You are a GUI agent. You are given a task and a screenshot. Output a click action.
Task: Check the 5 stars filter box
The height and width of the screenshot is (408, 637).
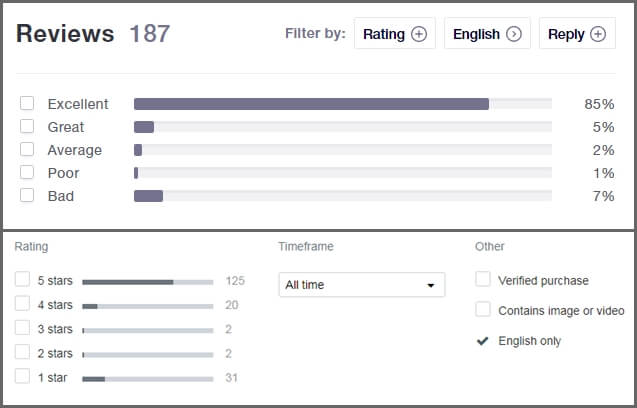click(x=22, y=280)
